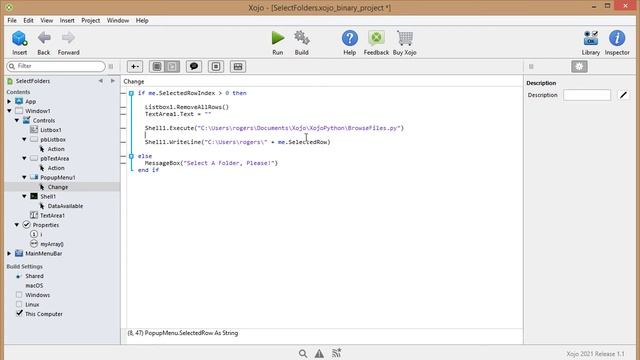Select the DataAvailable event handler
Screen dimensions: 640x360
coord(65,206)
